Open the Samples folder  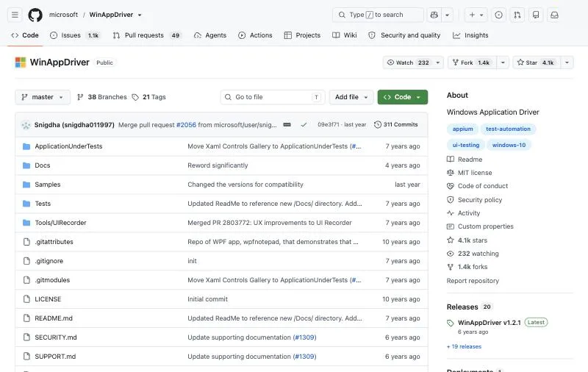[x=48, y=185]
